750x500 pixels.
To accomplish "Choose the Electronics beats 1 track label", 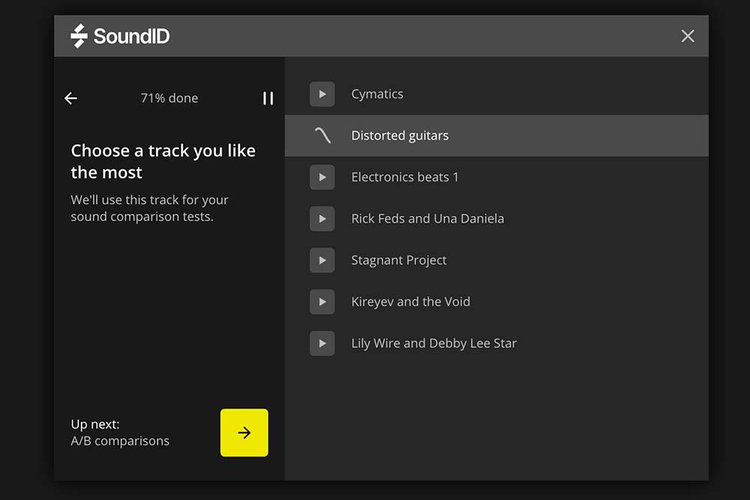I will coord(405,177).
